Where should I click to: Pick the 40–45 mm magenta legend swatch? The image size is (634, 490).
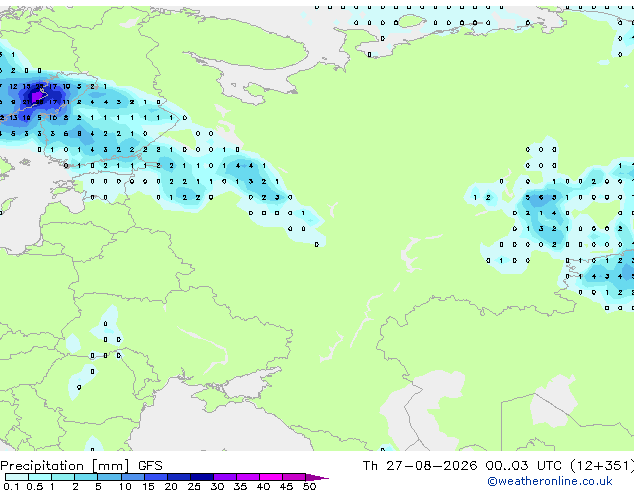tap(271, 477)
